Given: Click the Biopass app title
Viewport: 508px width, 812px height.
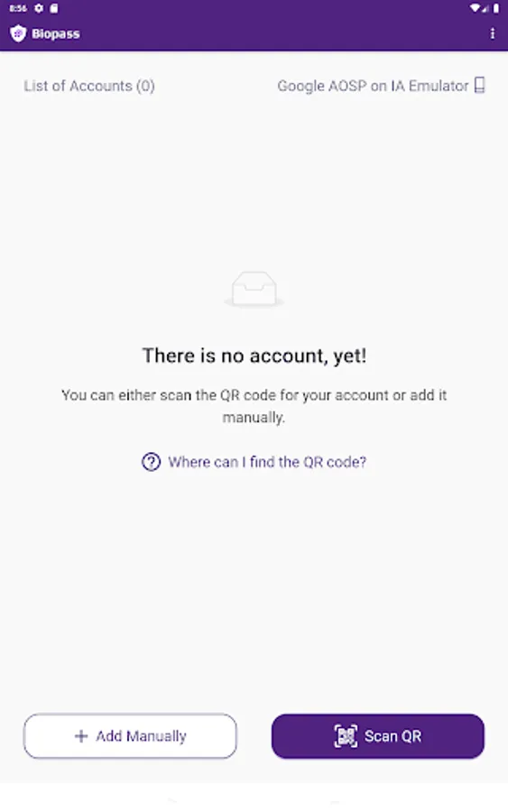Looking at the screenshot, I should [x=56, y=33].
